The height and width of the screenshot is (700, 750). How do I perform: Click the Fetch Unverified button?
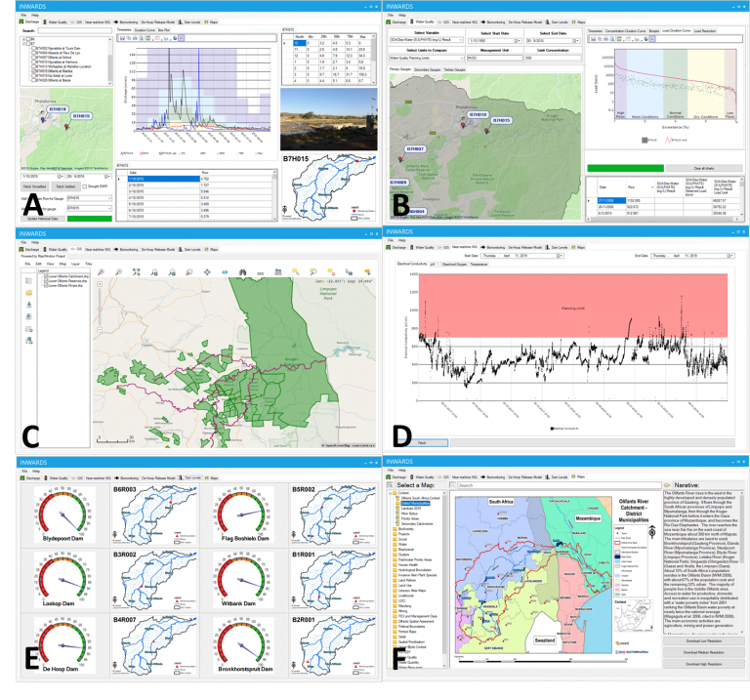[x=34, y=186]
